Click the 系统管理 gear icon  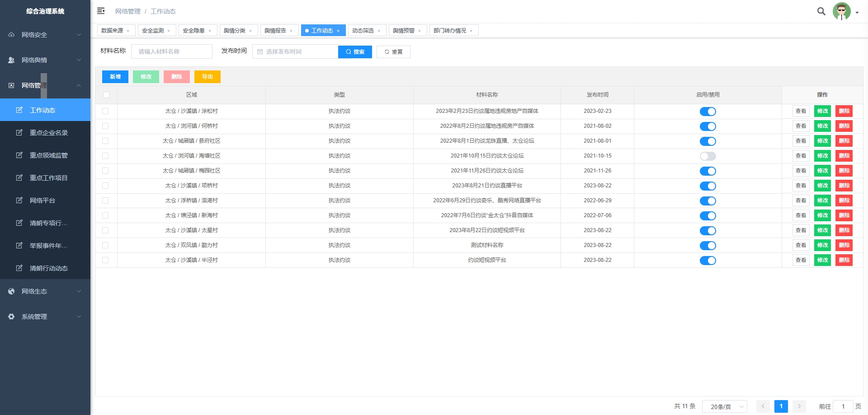pos(11,317)
